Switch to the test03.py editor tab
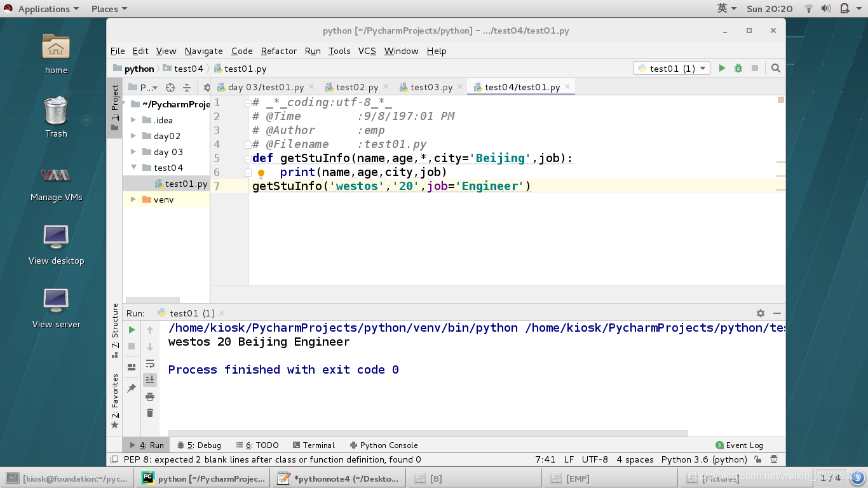This screenshot has height=488, width=868. point(431,87)
